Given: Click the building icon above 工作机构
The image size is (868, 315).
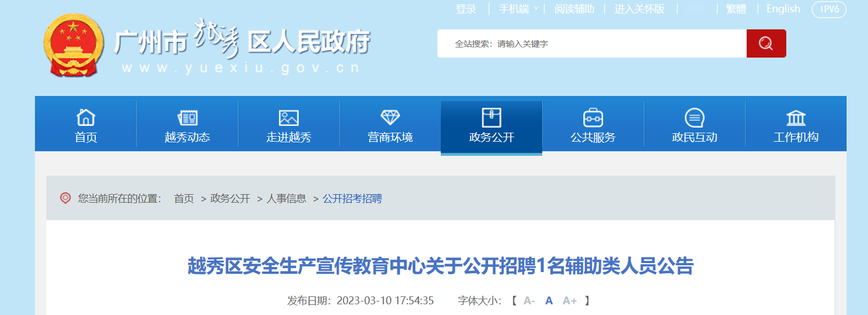Looking at the screenshot, I should 796,117.
